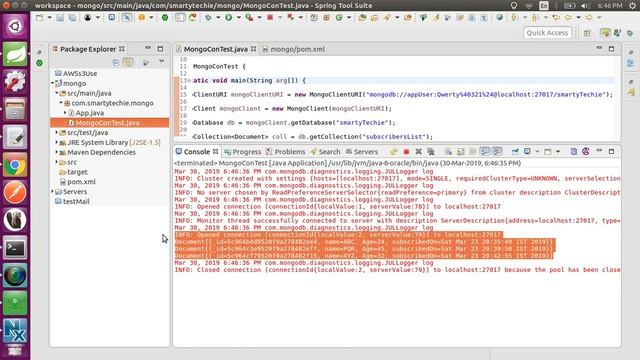This screenshot has height=360, width=640.
Task: Open the Display Selected Console dropdown arrow
Action: click(x=537, y=152)
